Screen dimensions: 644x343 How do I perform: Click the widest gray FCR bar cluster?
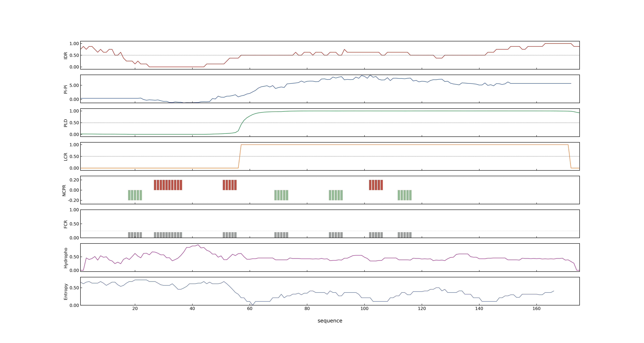coord(168,235)
